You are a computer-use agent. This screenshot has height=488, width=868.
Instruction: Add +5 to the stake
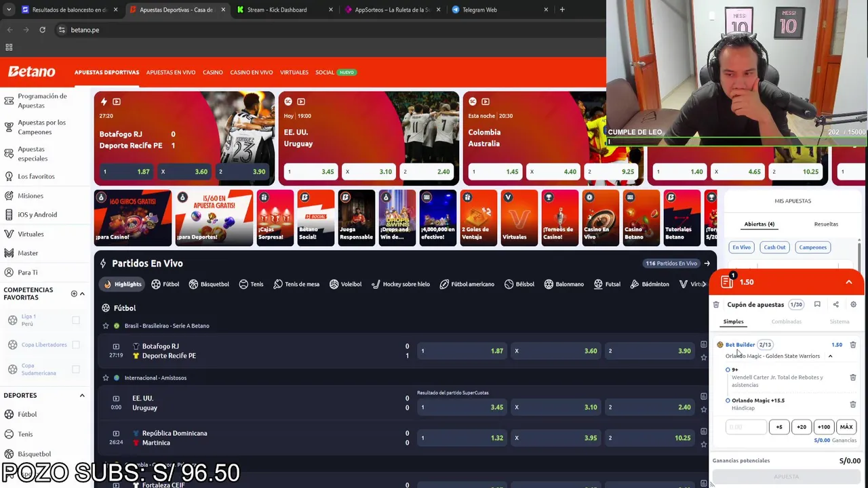pos(779,427)
